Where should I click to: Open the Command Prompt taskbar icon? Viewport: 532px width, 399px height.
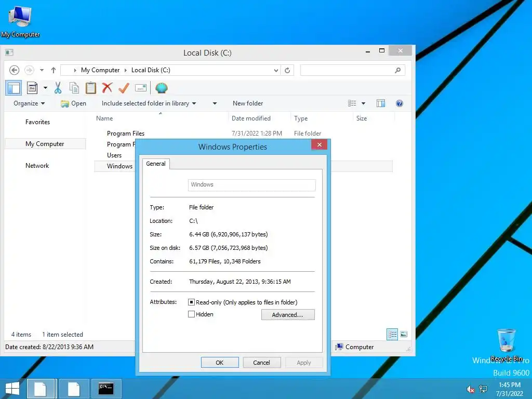tap(106, 389)
